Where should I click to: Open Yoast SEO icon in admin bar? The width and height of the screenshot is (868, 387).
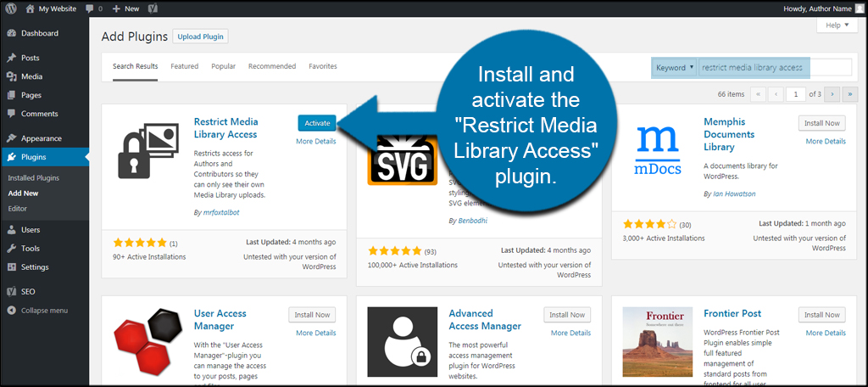click(x=154, y=8)
